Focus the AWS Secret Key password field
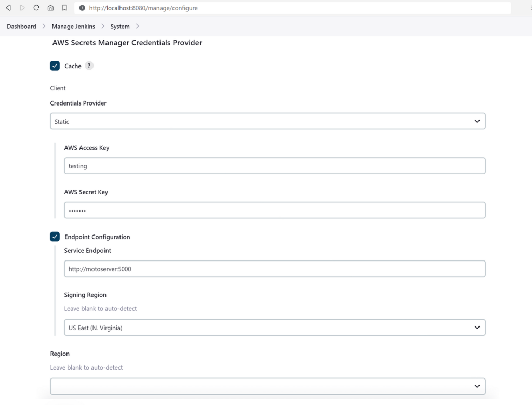This screenshot has width=532, height=405. pyautogui.click(x=275, y=210)
